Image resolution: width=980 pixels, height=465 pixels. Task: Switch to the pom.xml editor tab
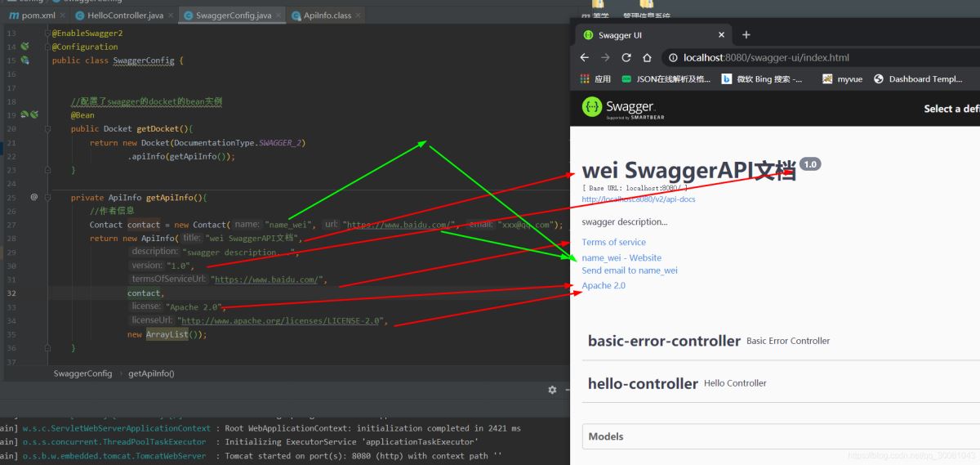(33, 16)
